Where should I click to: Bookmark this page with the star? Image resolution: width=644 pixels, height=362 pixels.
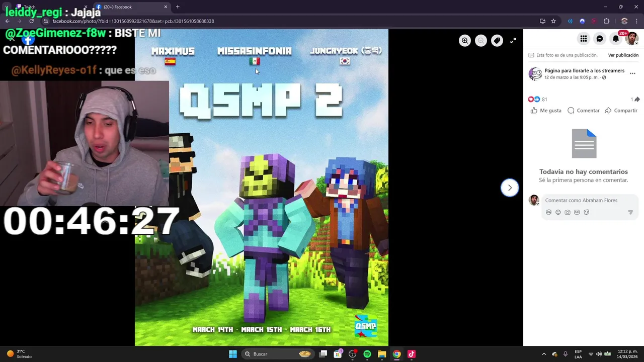553,21
